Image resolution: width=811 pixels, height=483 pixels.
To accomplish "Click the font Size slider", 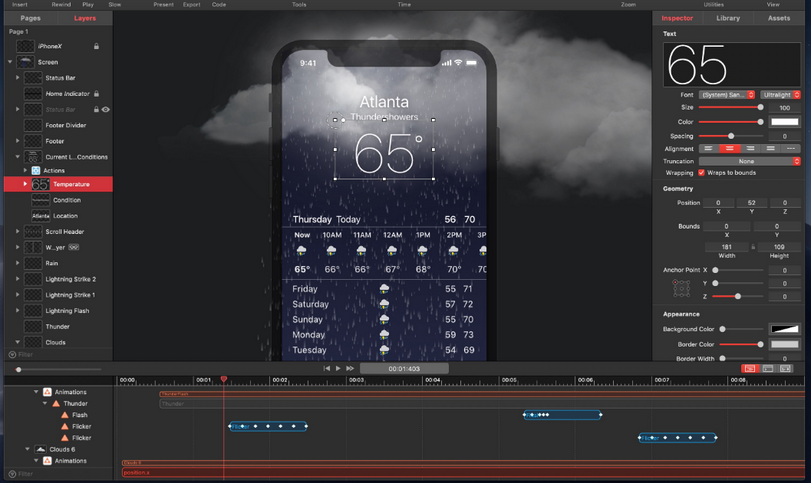I will click(731, 108).
